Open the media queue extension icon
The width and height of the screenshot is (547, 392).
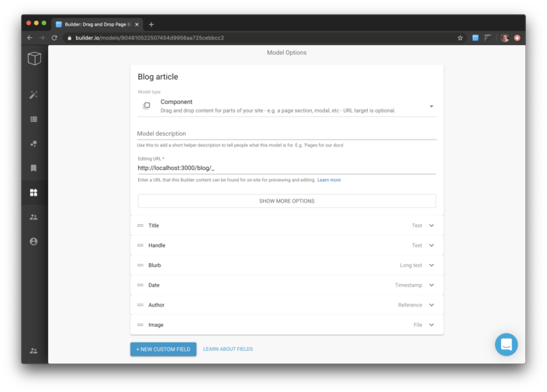click(487, 38)
